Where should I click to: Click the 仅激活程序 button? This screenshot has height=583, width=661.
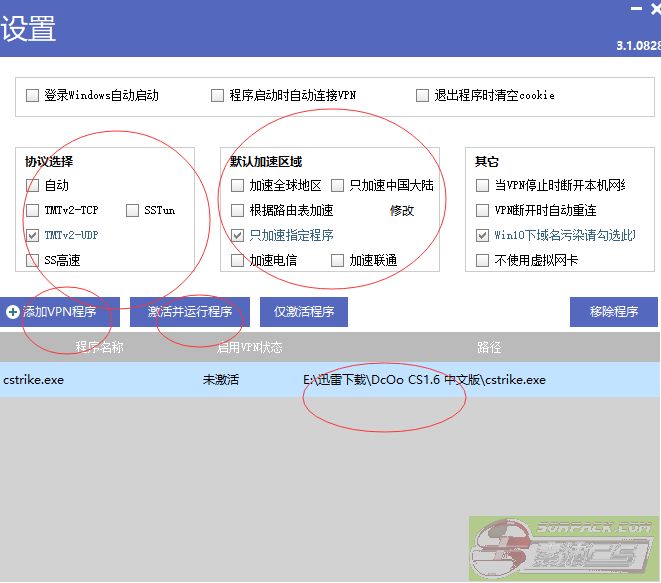click(304, 312)
